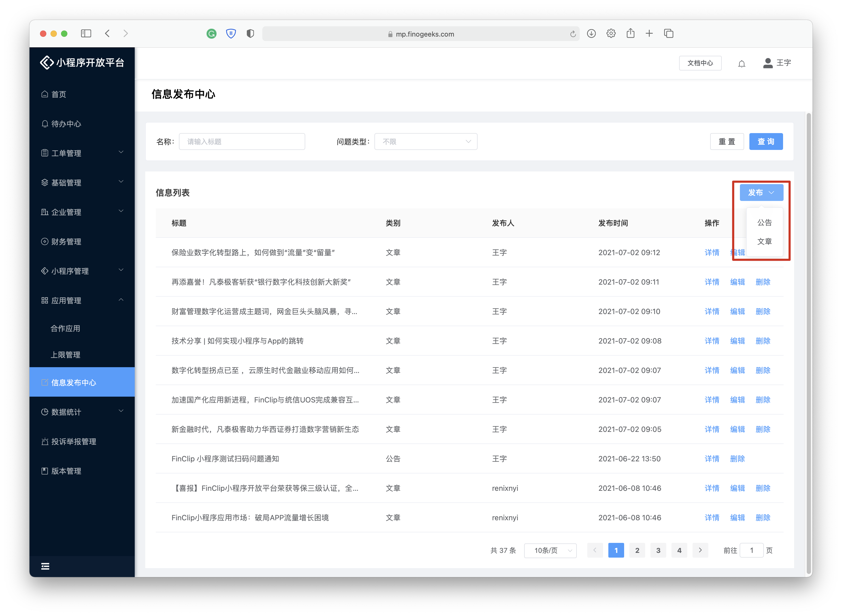
Task: Click the 重置 button
Action: click(727, 142)
